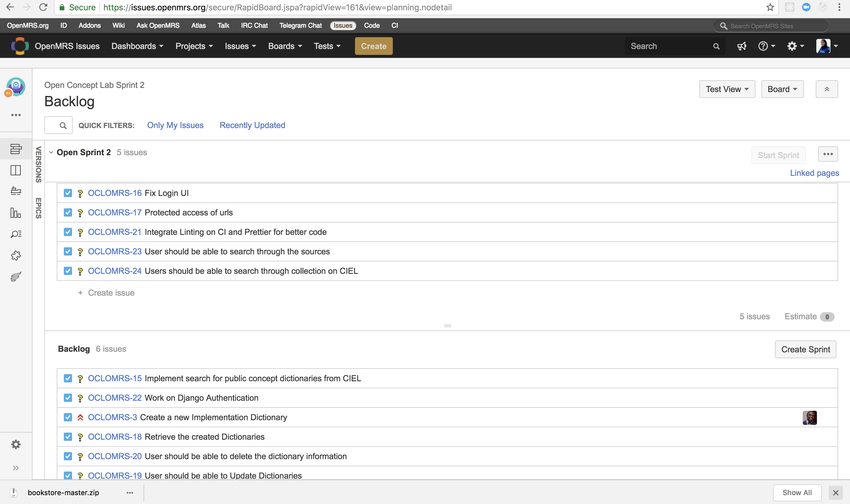The image size is (850, 504).
Task: Click the project avatar icon
Action: pyautogui.click(x=15, y=87)
